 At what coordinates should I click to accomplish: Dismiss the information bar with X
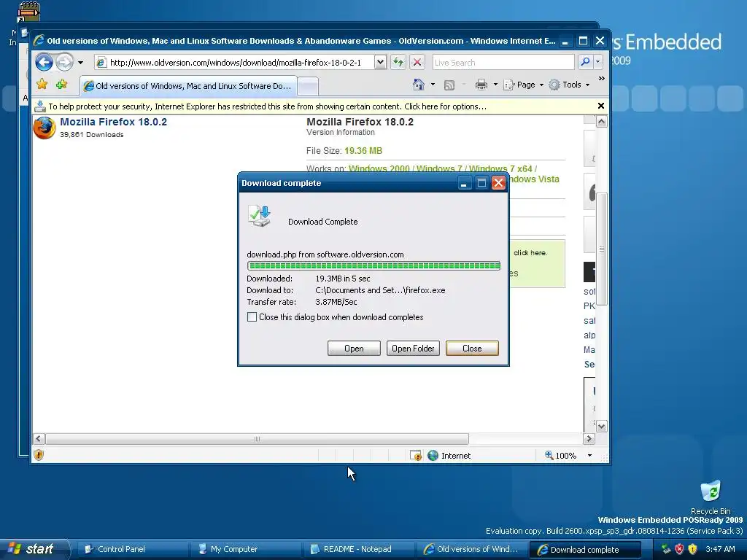(601, 106)
